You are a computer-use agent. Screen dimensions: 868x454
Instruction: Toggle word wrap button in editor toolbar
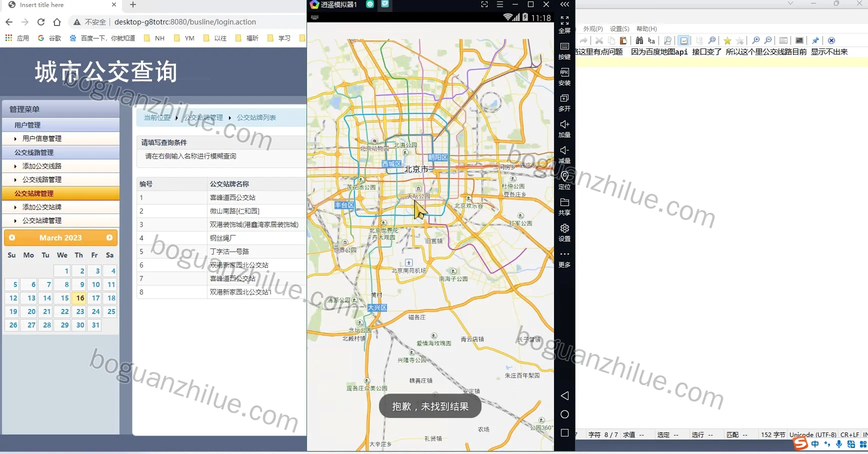coord(684,40)
